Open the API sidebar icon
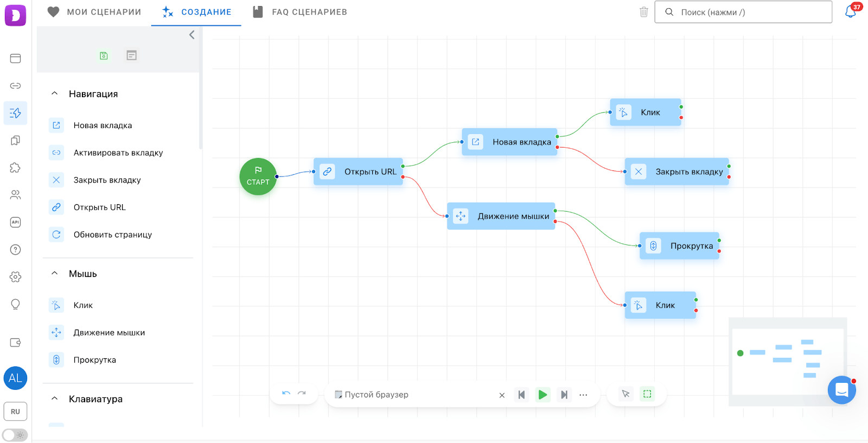Viewport: 868px width, 443px height. 15,222
